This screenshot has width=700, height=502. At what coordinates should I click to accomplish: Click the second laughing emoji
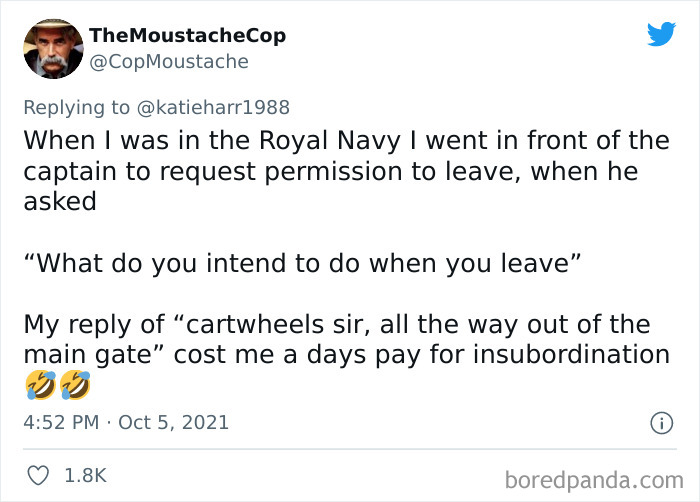pos(74,383)
